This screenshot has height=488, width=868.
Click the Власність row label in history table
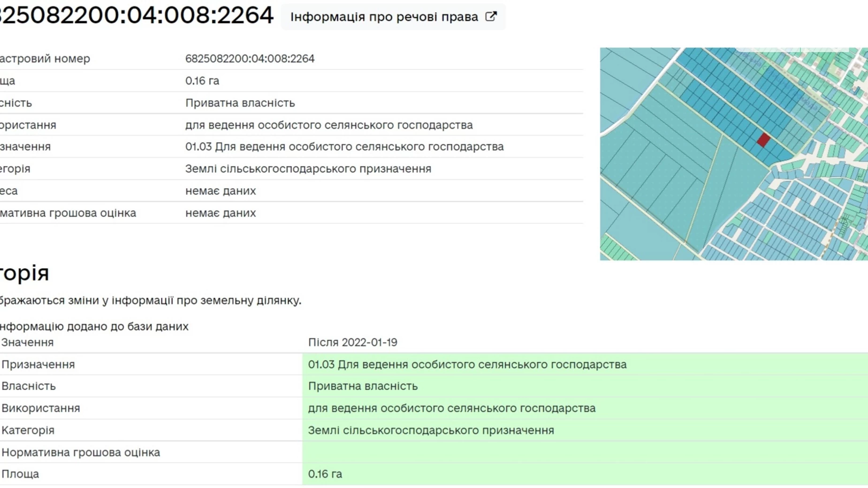tap(29, 386)
